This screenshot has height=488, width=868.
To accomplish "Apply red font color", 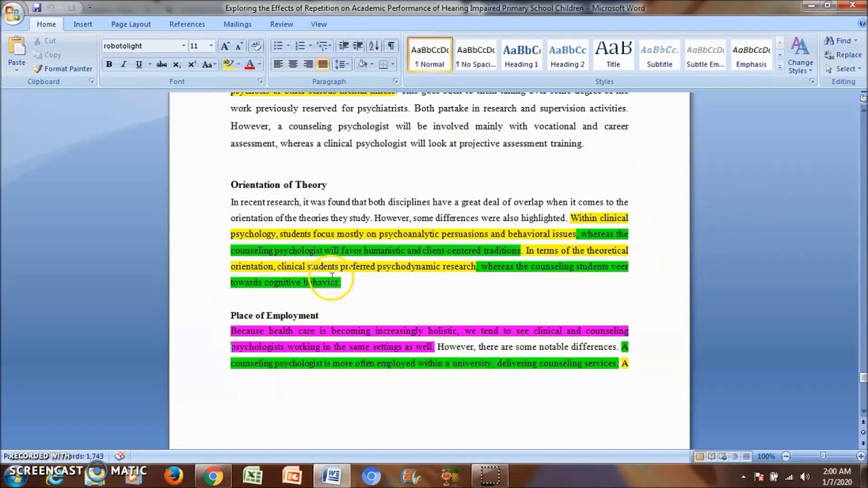I will tap(250, 64).
